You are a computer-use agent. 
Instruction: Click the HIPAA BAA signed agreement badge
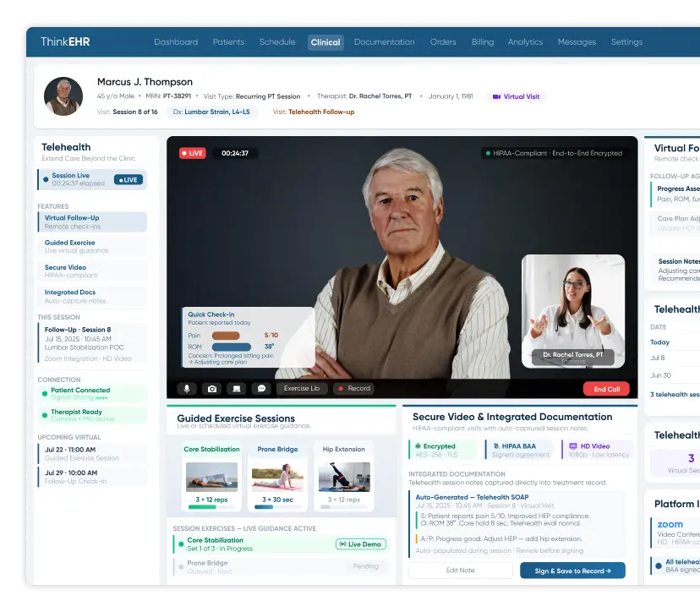tap(518, 450)
